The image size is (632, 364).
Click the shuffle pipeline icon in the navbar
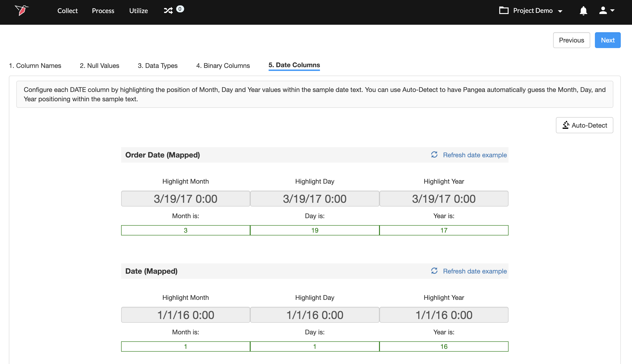(x=168, y=10)
